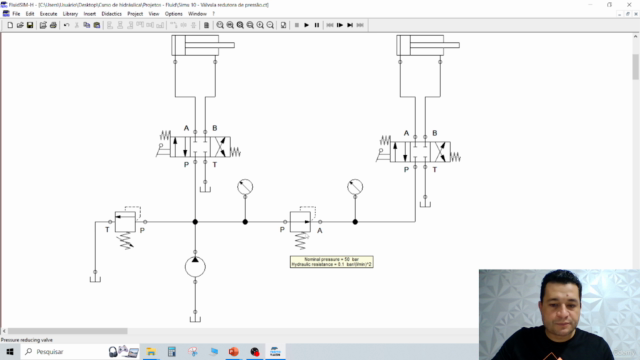Simulate to next state change

350,25
